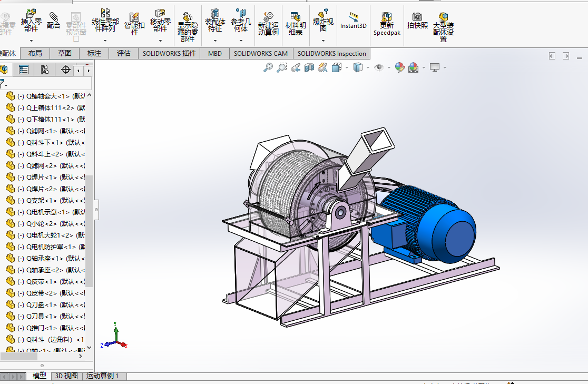Open Display Style dropdown arrow

pos(368,68)
